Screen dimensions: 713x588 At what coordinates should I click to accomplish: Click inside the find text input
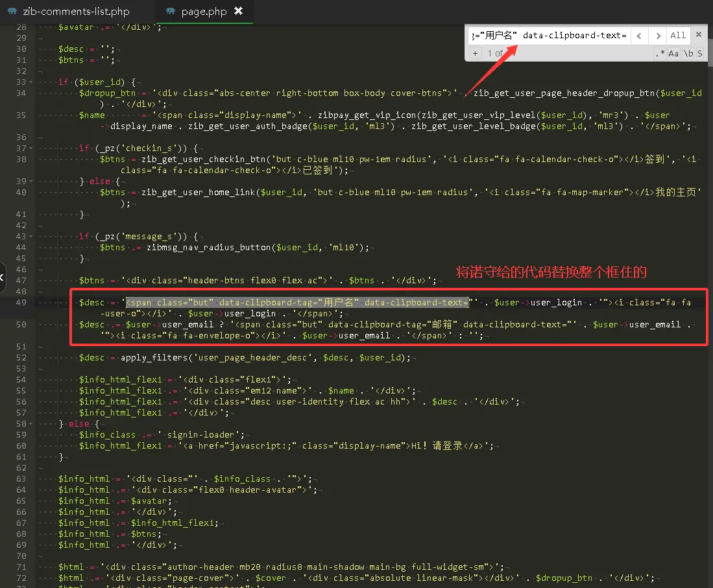[548, 36]
